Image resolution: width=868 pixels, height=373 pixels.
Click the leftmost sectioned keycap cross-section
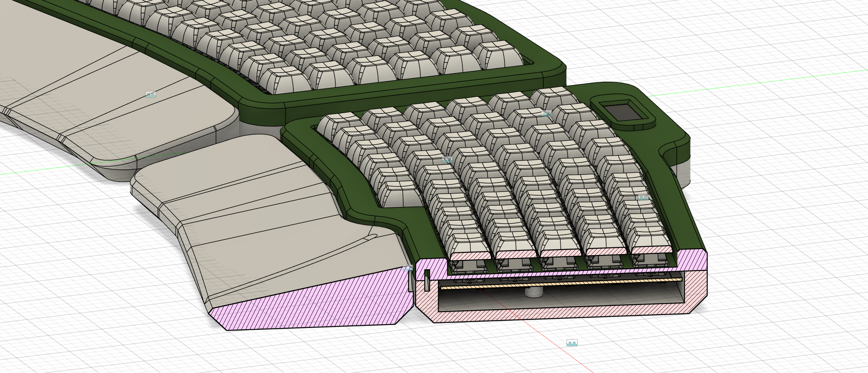[x=471, y=255]
